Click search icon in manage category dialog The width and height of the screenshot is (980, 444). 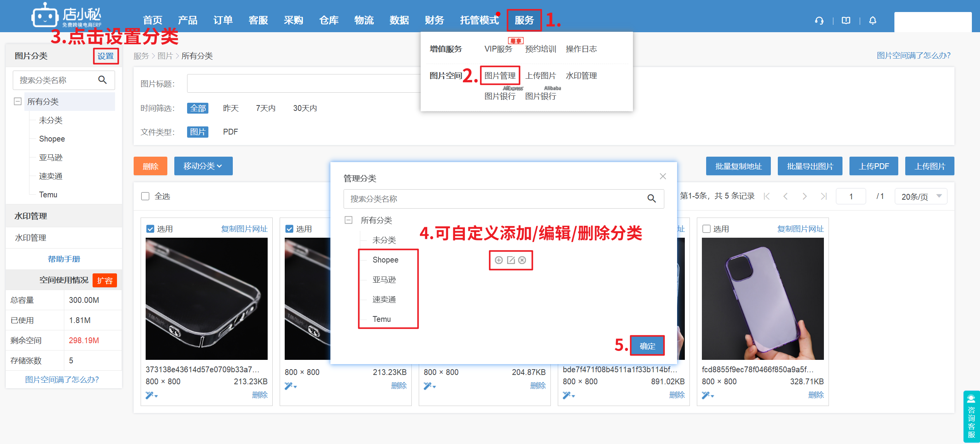[652, 199]
